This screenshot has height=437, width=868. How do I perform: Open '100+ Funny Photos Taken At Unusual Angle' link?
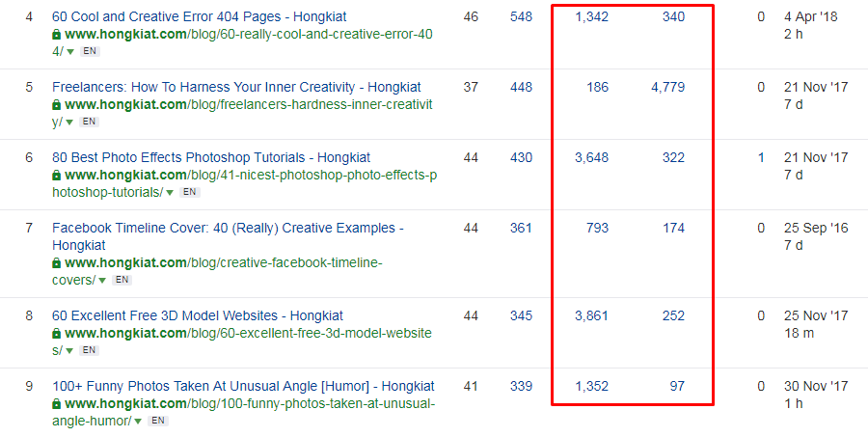[x=244, y=386]
